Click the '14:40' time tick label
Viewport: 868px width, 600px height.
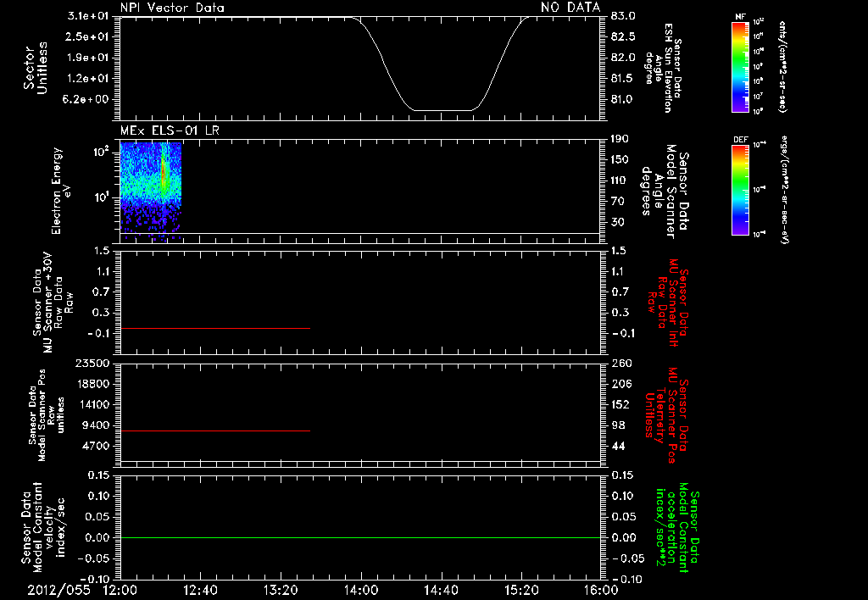(x=441, y=590)
